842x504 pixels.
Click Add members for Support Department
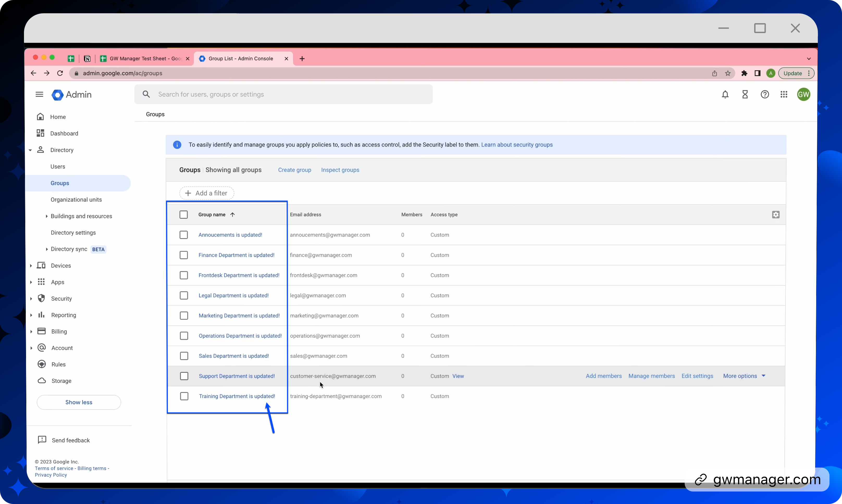[603, 376]
